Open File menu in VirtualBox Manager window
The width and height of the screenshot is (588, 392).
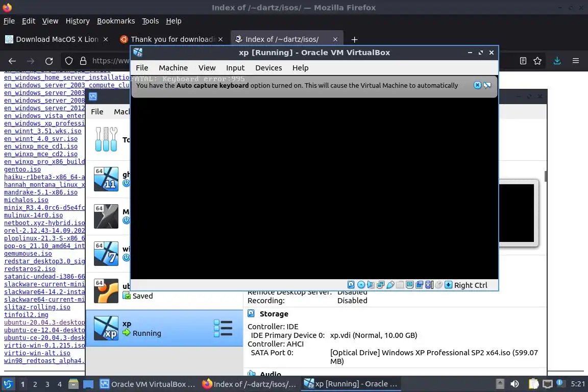[97, 112]
